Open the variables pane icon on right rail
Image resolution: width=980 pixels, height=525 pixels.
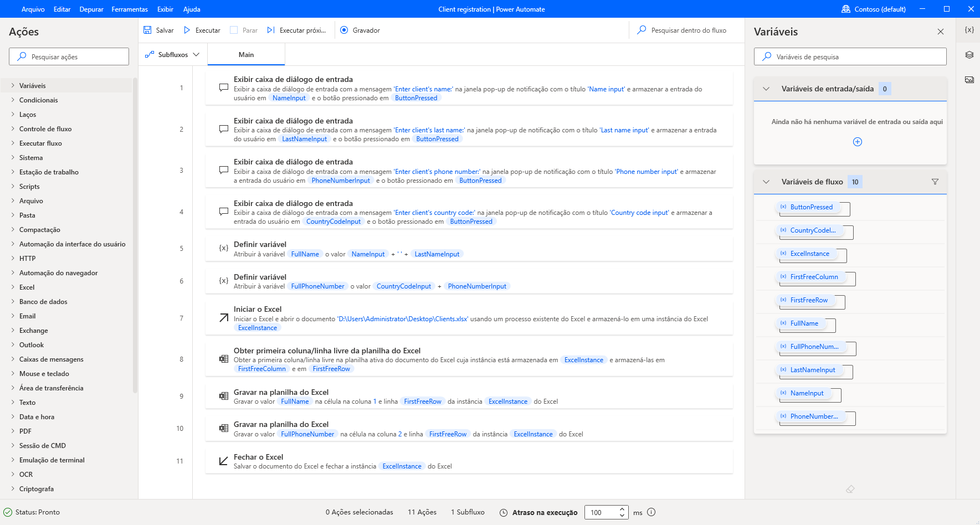tap(969, 30)
